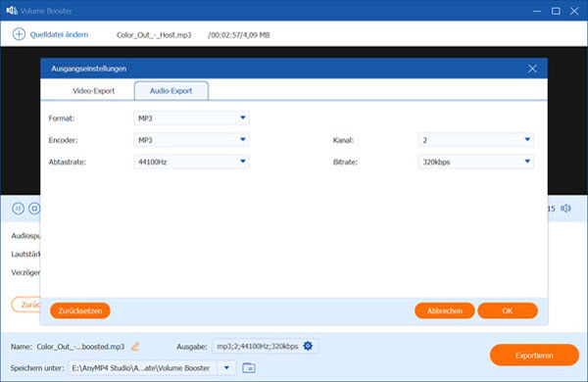Click the Volume Booster app icon
This screenshot has width=588, height=382.
tap(12, 11)
